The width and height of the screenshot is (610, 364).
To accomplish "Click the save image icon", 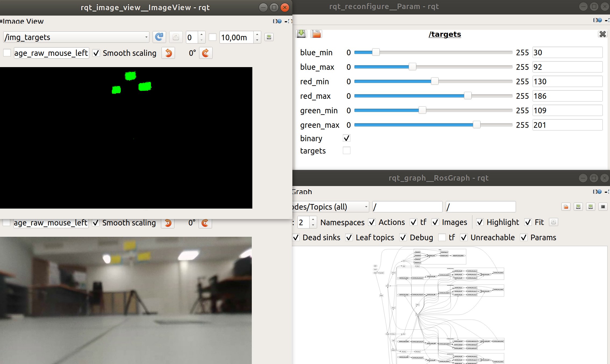I will 269,37.
